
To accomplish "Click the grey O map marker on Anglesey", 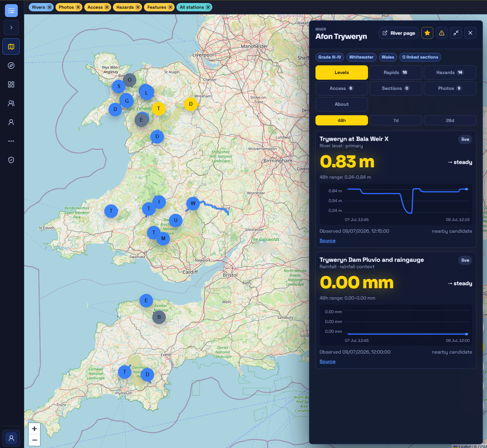I will [x=130, y=80].
